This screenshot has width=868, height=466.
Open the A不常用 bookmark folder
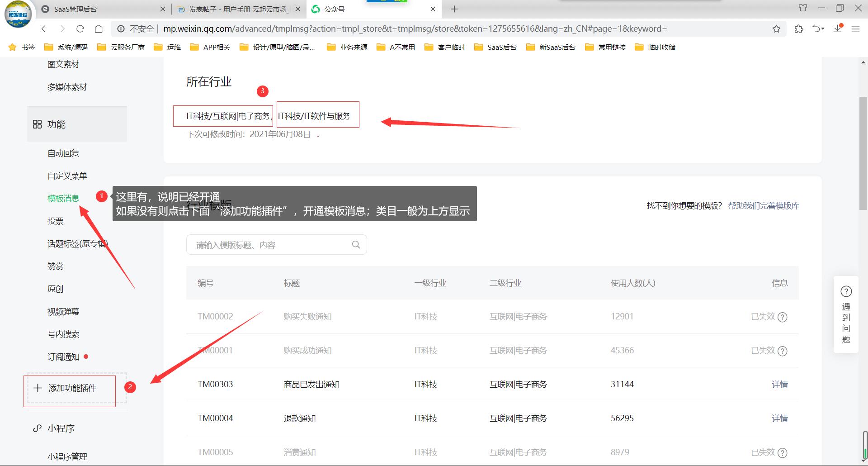[x=396, y=47]
